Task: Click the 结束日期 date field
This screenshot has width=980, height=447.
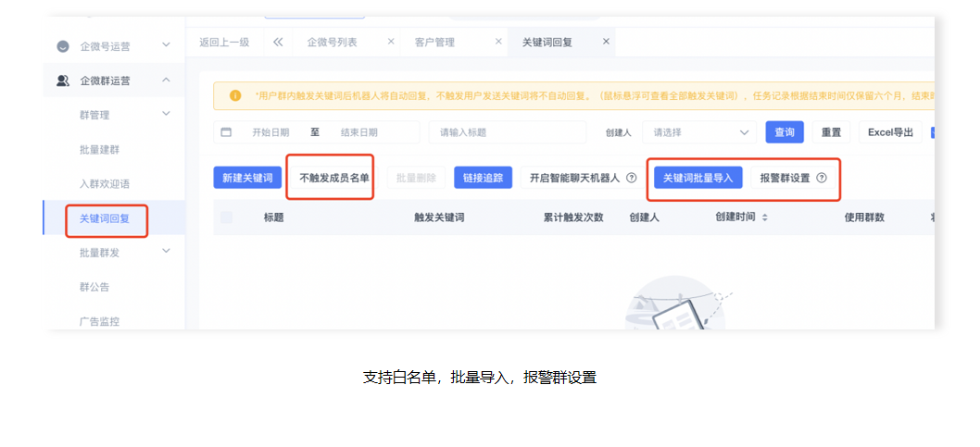Action: [358, 132]
